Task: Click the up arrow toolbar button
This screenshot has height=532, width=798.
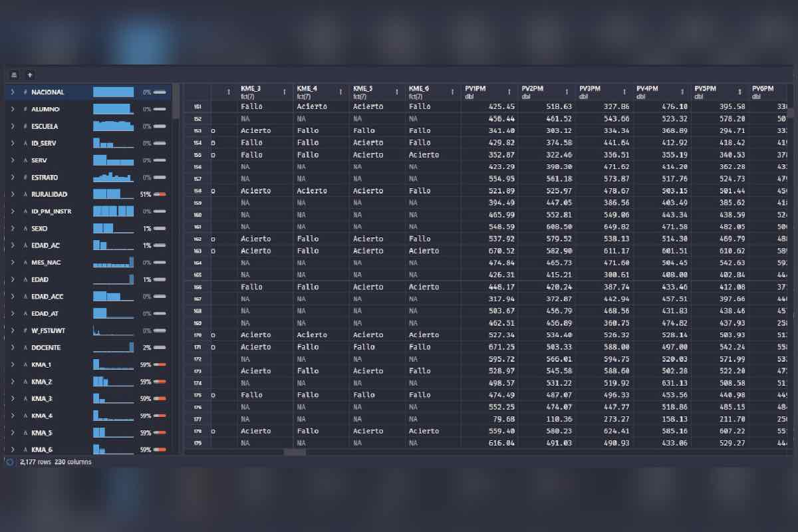Action: pyautogui.click(x=30, y=75)
